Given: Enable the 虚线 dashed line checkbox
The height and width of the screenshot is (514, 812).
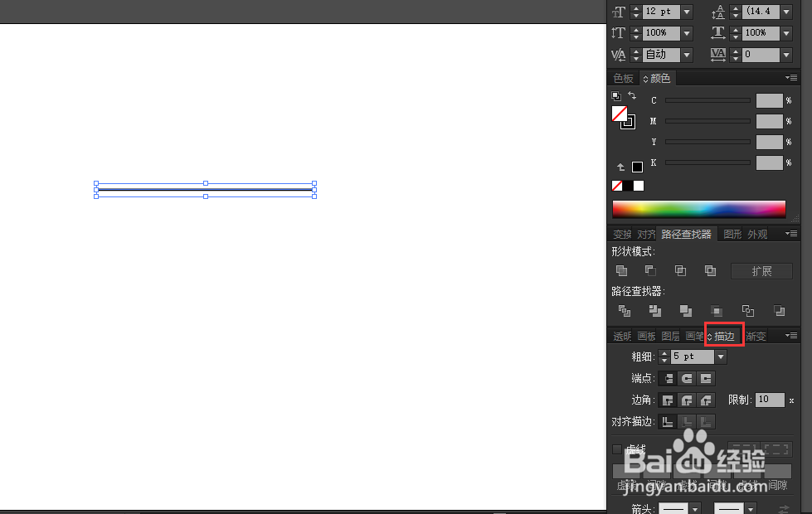Looking at the screenshot, I should (x=617, y=449).
